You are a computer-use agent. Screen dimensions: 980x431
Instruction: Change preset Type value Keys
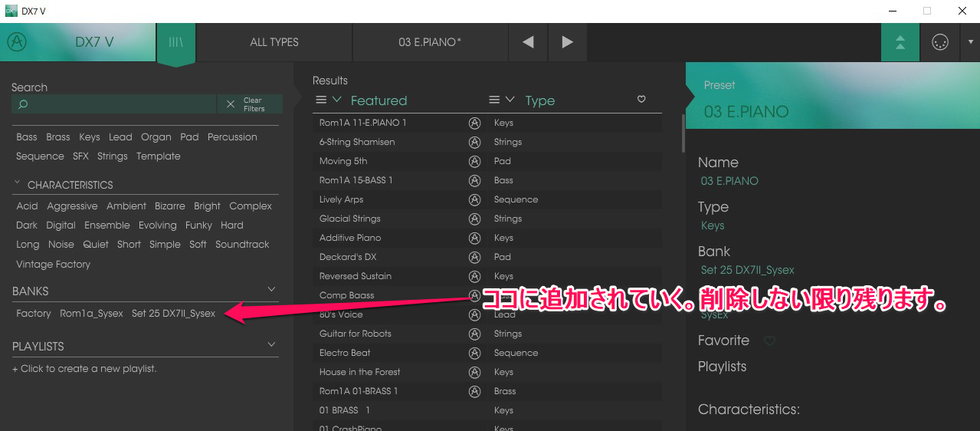pyautogui.click(x=713, y=226)
